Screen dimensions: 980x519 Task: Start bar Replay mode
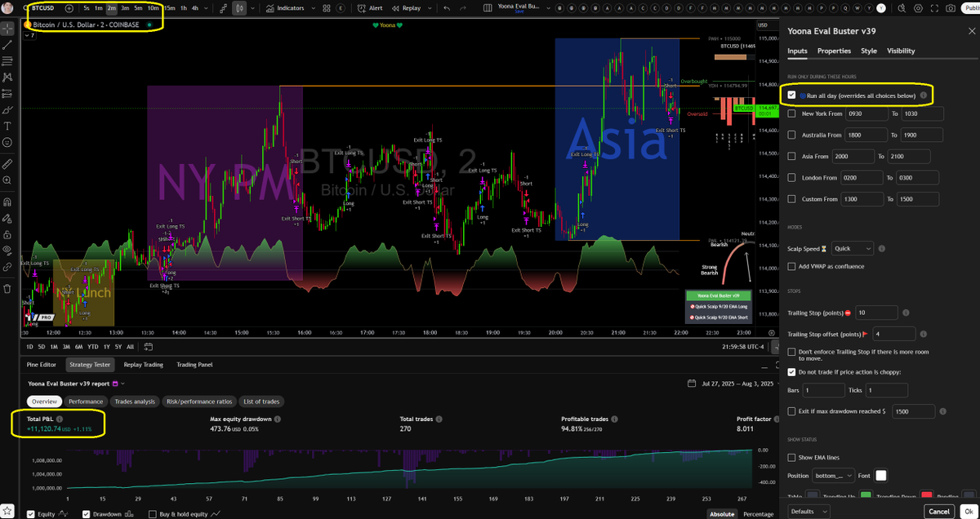tap(407, 7)
